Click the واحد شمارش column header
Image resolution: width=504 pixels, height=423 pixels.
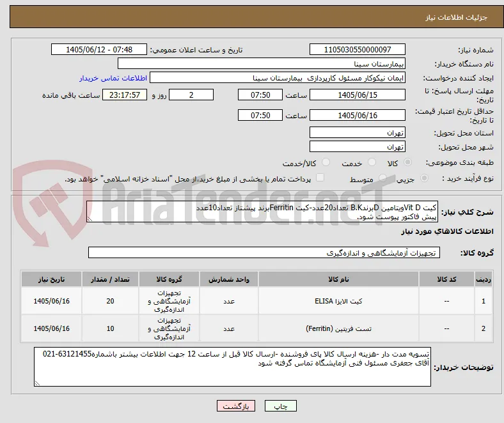[x=229, y=279]
